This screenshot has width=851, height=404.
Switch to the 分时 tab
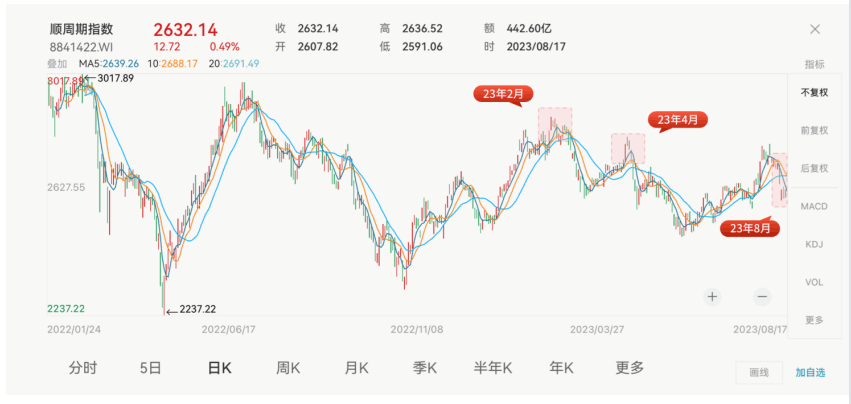[x=83, y=367]
